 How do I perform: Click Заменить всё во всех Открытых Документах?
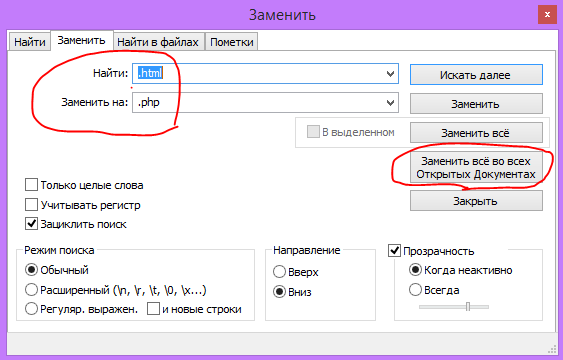tap(476, 168)
